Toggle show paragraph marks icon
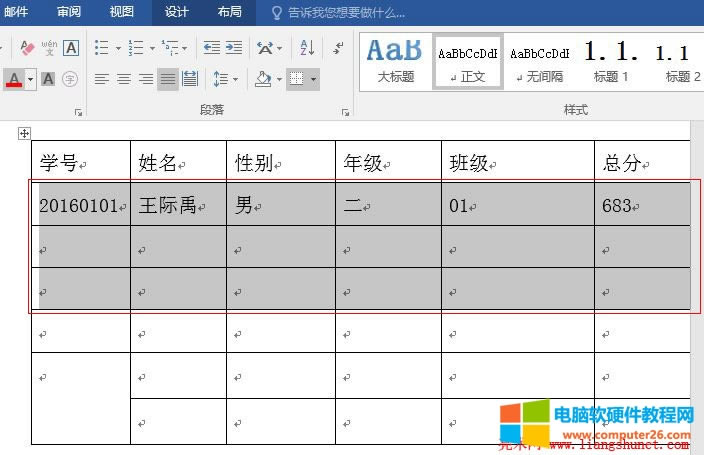Screen dimensions: 704x455 click(x=339, y=47)
